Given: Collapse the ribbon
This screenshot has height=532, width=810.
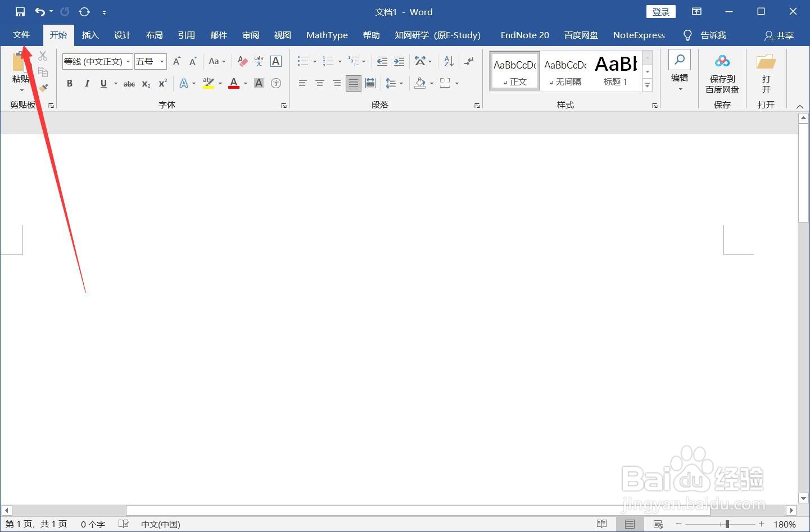Looking at the screenshot, I should click(800, 106).
